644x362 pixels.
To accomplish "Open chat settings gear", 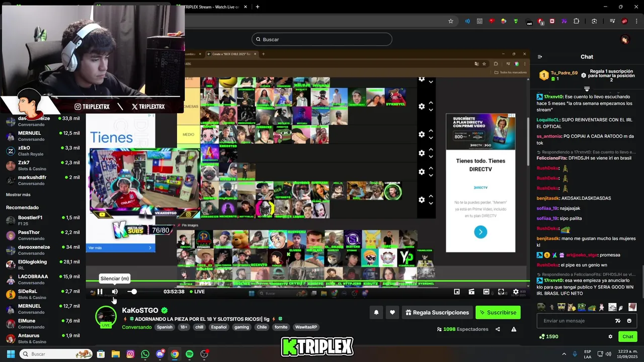I will coord(610,337).
